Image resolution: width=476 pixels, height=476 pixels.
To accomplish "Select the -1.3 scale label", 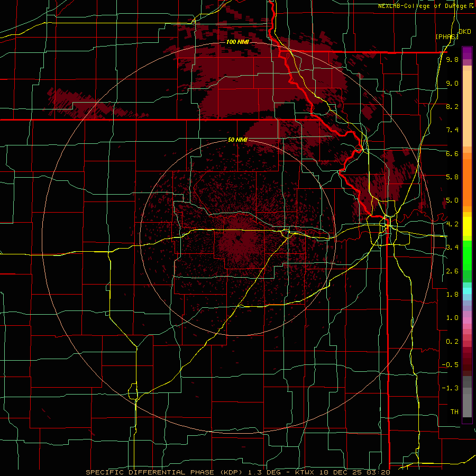I will (450, 388).
